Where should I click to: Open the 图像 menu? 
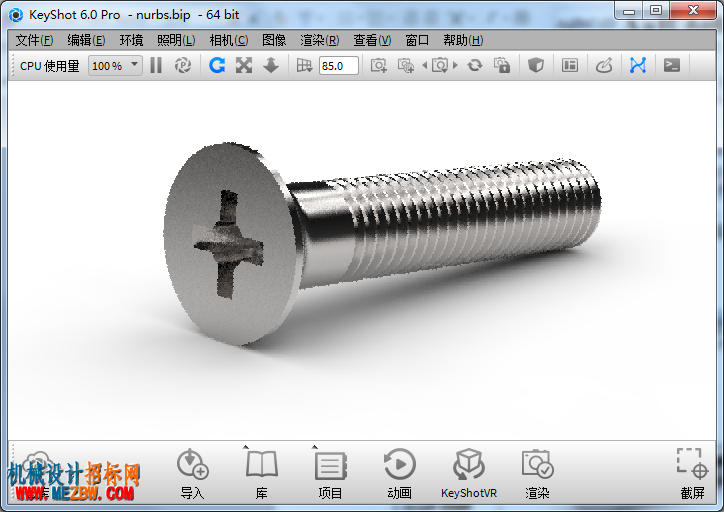click(x=274, y=41)
